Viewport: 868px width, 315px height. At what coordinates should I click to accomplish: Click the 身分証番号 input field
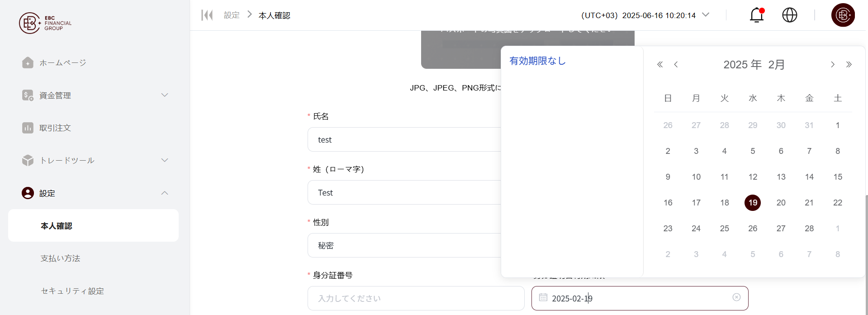416,298
